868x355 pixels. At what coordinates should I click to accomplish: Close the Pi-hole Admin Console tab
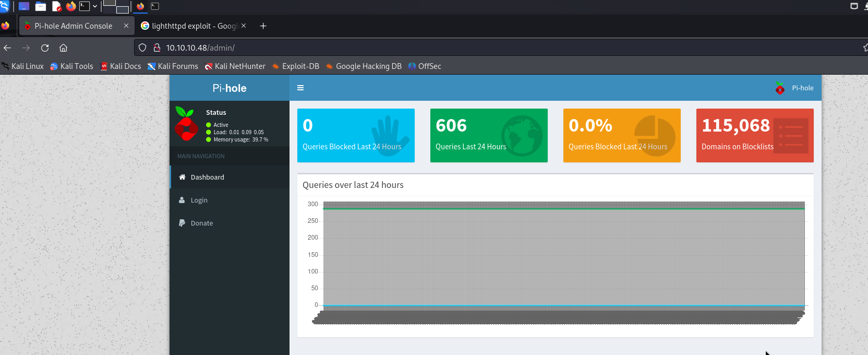(x=126, y=26)
